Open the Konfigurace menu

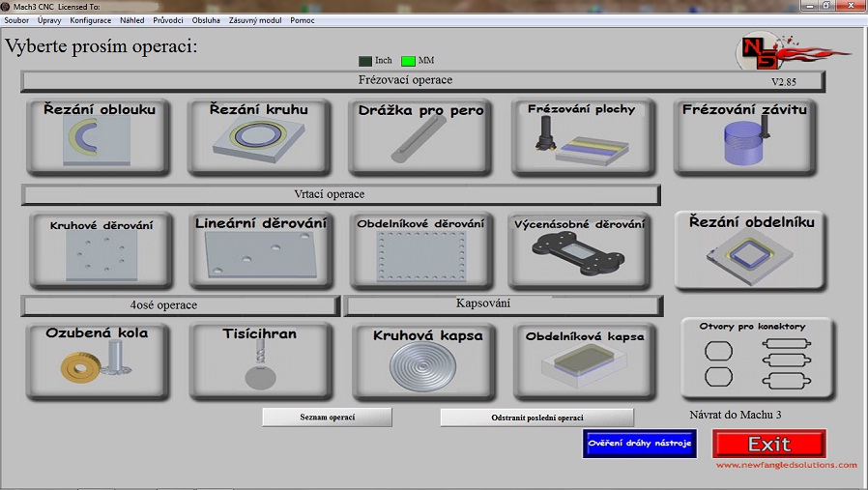pos(90,19)
